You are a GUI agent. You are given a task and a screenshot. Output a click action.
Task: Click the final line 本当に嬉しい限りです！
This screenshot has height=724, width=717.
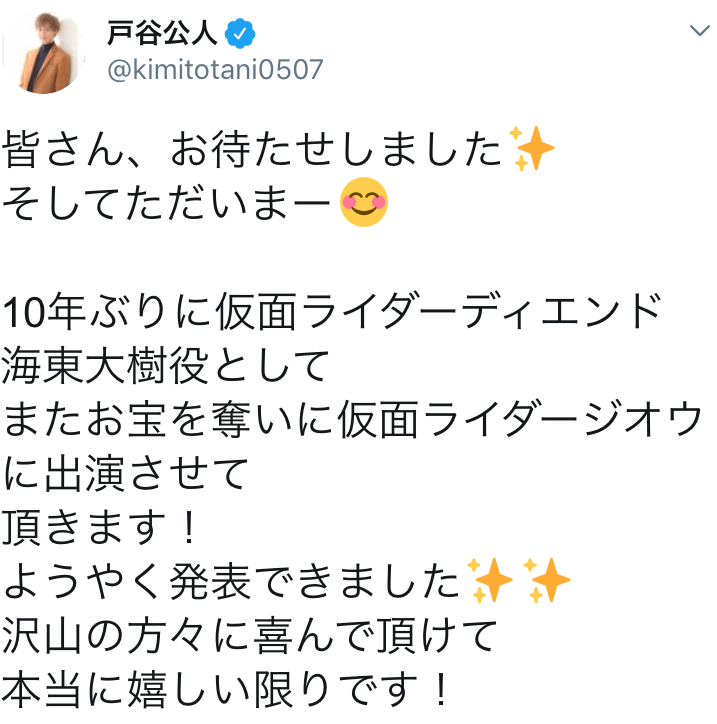[225, 689]
